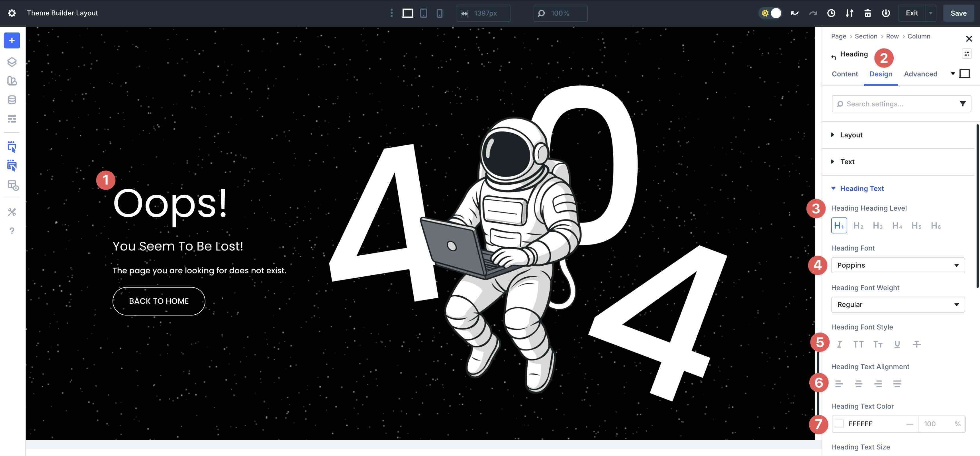
Task: Expand the Layout settings section
Action: pyautogui.click(x=851, y=135)
